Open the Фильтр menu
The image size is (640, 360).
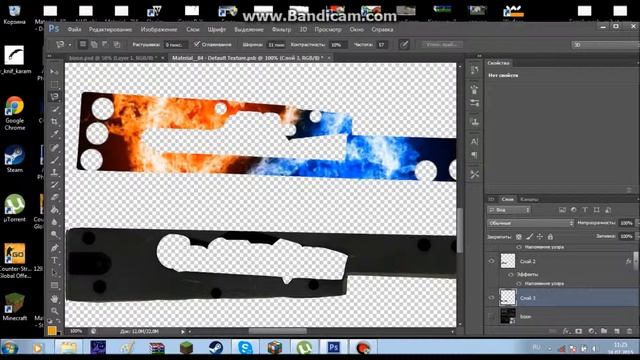coord(281,29)
